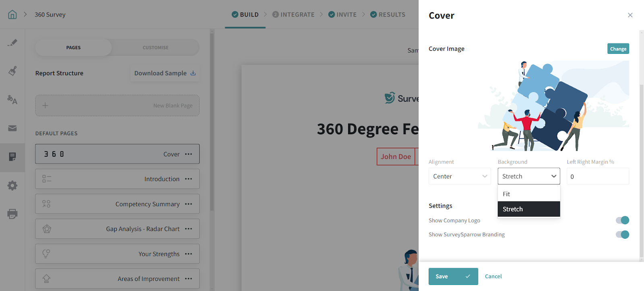Open the translation languages icon
644x291 pixels.
coord(12,100)
